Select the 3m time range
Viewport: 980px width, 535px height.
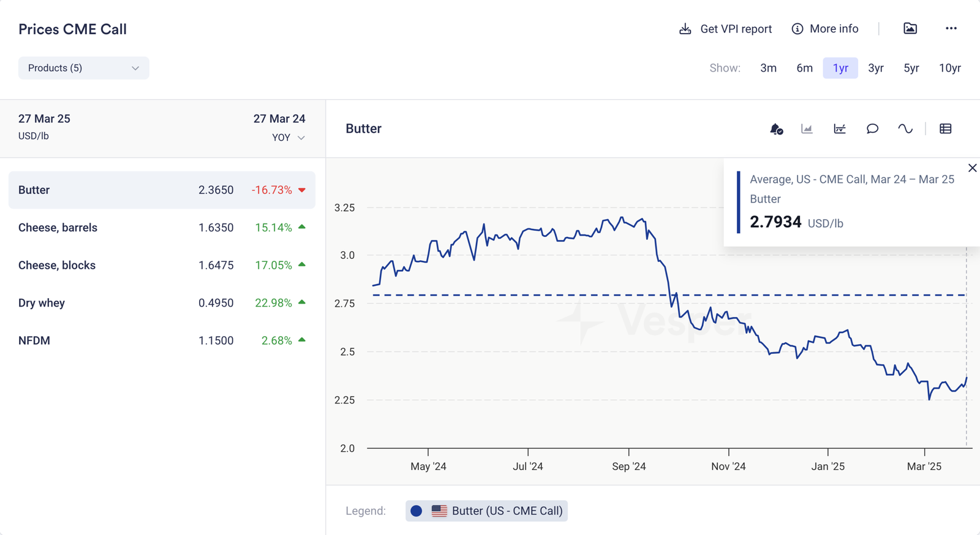tap(768, 68)
